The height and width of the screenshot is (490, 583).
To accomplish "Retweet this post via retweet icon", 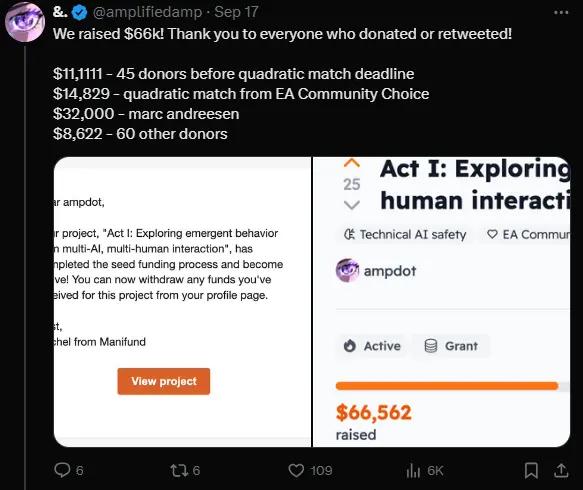I will pyautogui.click(x=178, y=470).
